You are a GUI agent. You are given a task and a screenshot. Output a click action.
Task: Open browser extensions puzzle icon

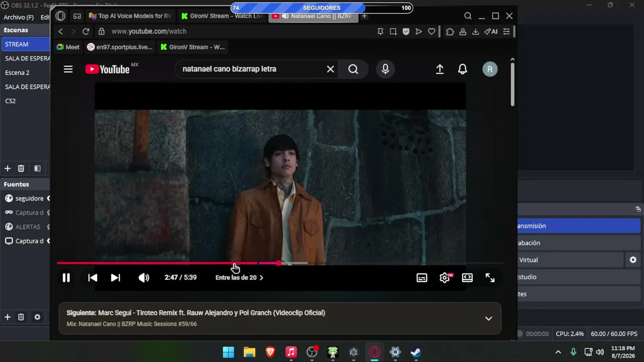tap(450, 31)
